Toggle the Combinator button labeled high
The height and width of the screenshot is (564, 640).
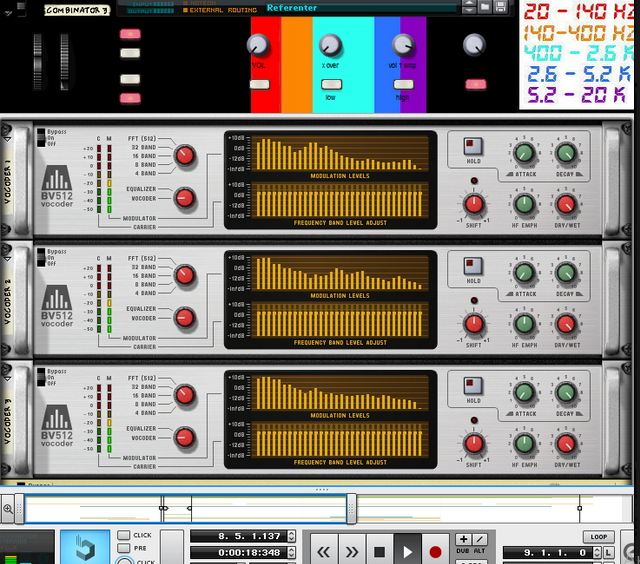click(403, 84)
